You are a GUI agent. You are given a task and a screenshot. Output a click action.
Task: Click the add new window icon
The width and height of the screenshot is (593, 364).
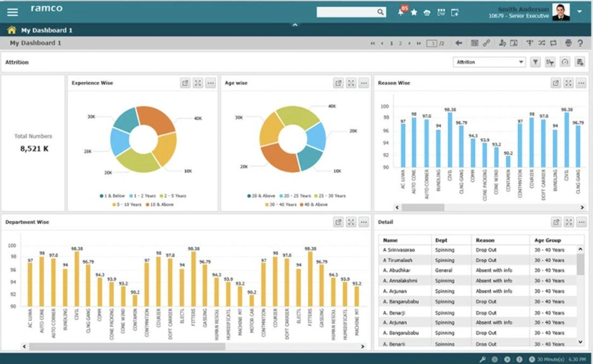pos(455,13)
